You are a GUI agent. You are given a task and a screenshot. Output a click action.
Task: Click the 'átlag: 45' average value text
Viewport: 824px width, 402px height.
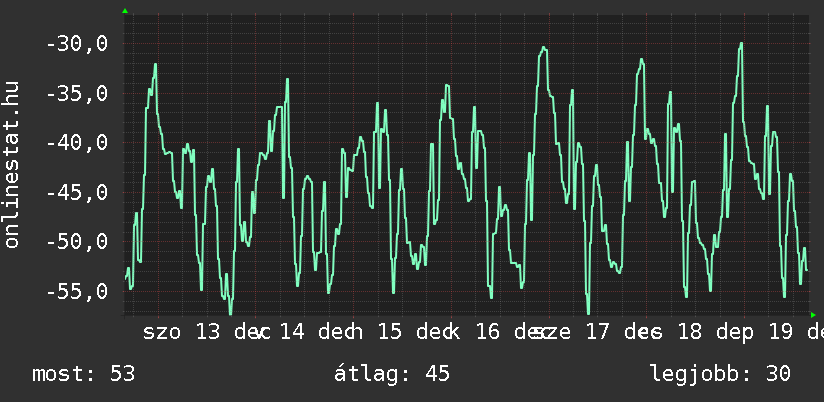(391, 374)
